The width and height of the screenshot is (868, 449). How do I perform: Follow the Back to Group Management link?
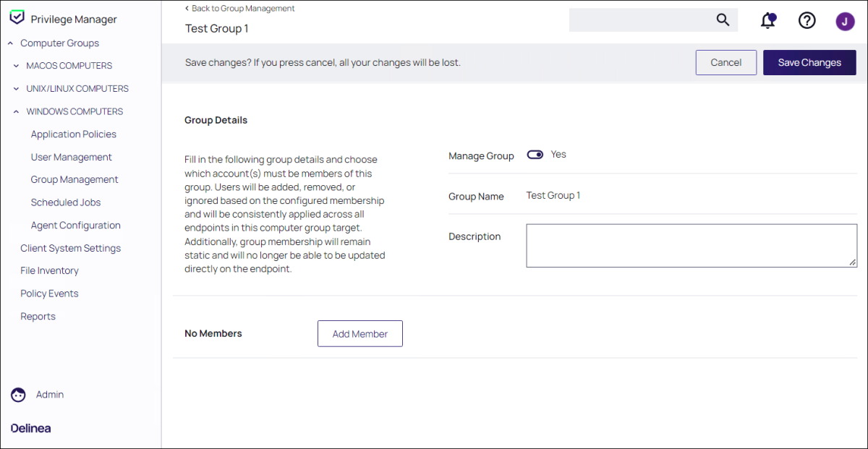[242, 9]
